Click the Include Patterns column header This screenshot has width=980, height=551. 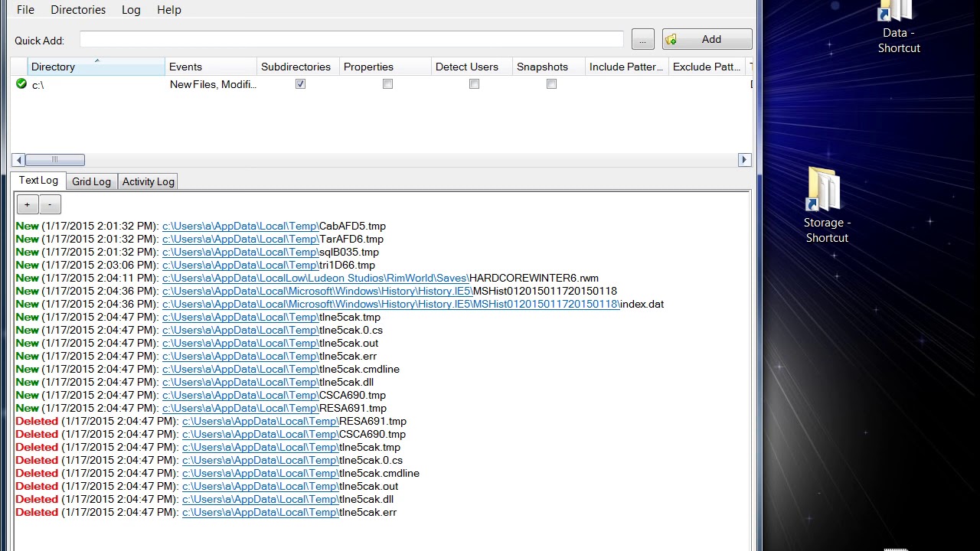click(627, 67)
